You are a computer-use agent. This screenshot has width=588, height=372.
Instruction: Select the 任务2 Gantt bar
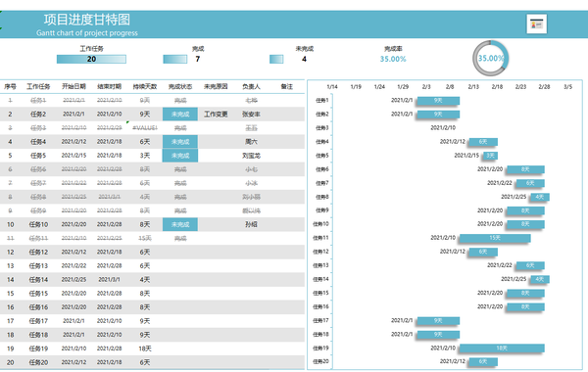[x=438, y=115]
